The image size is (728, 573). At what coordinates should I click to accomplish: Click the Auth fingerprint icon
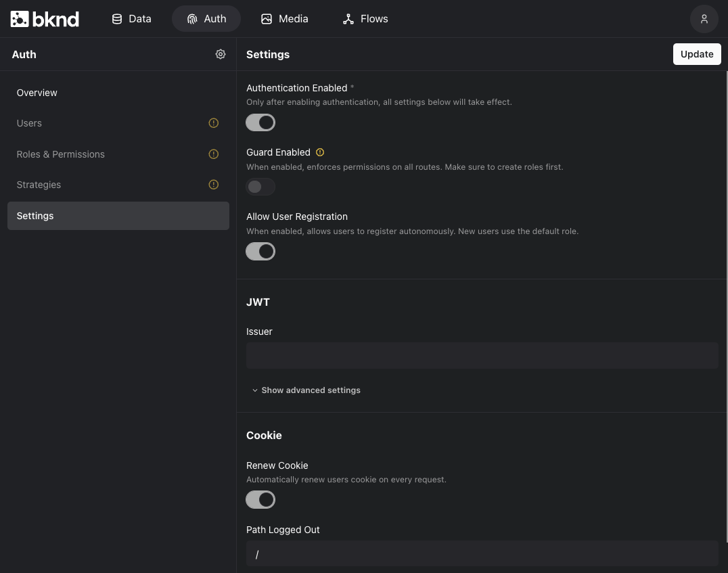click(192, 19)
